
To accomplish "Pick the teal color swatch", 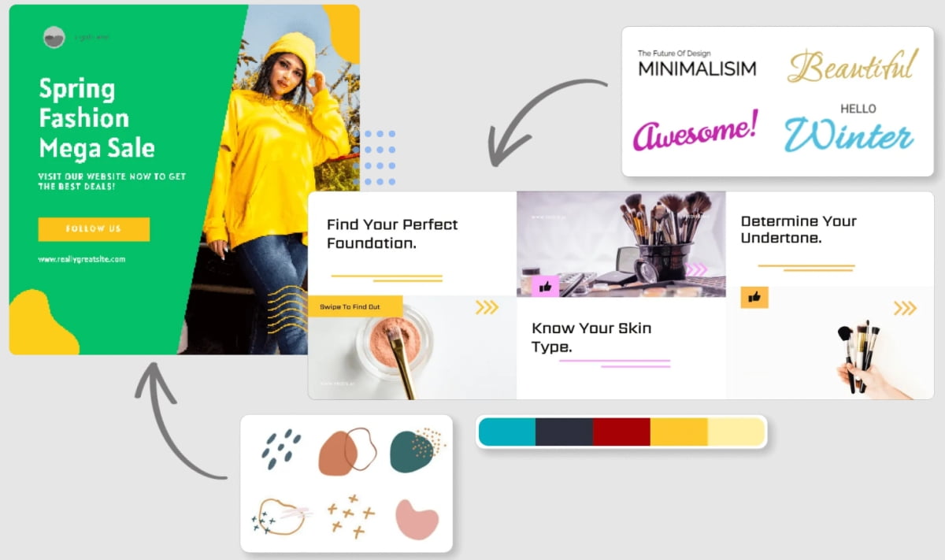I will [507, 432].
